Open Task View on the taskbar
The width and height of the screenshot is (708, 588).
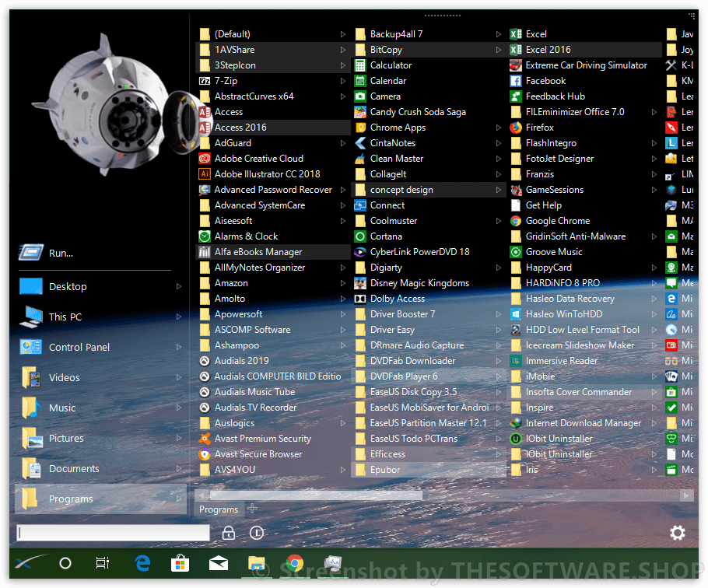[x=103, y=563]
